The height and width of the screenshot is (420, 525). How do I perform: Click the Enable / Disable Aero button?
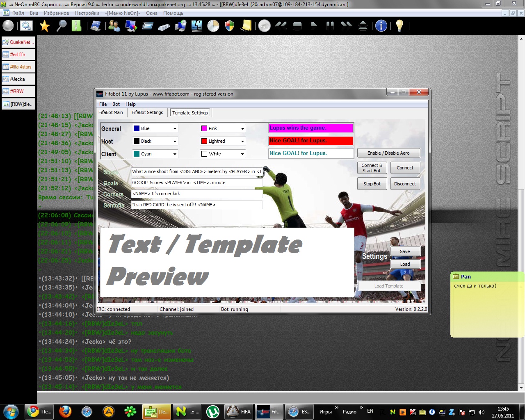pyautogui.click(x=388, y=153)
